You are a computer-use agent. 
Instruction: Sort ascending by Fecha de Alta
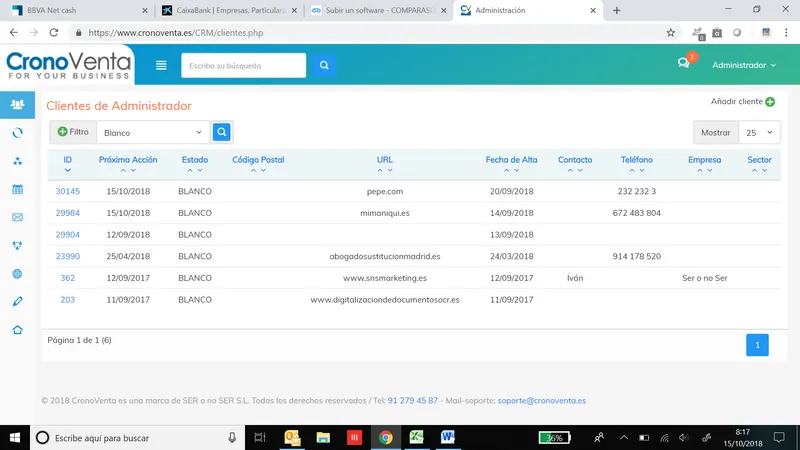point(507,170)
